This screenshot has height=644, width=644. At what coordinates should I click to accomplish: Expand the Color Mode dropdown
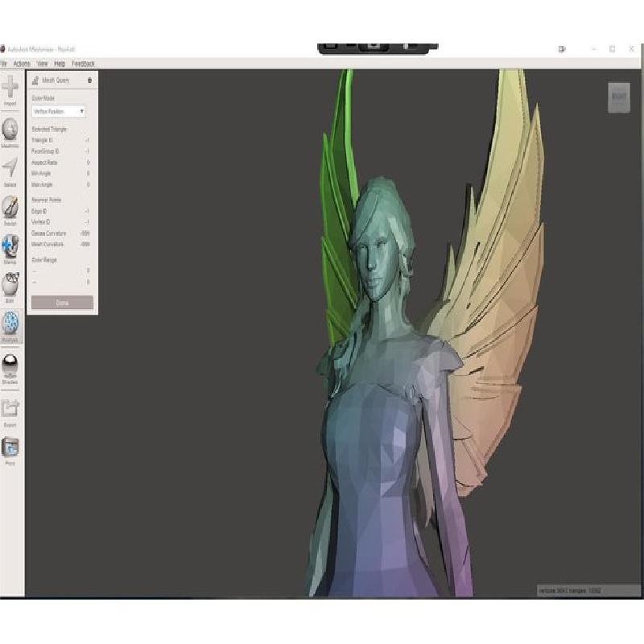click(59, 111)
